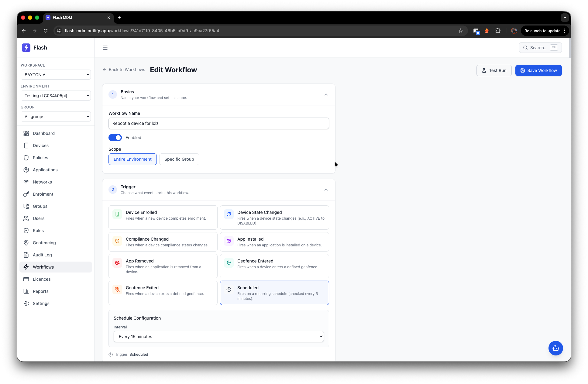Click the Geofence Exited trigger icon
The image size is (588, 384).
(x=117, y=290)
